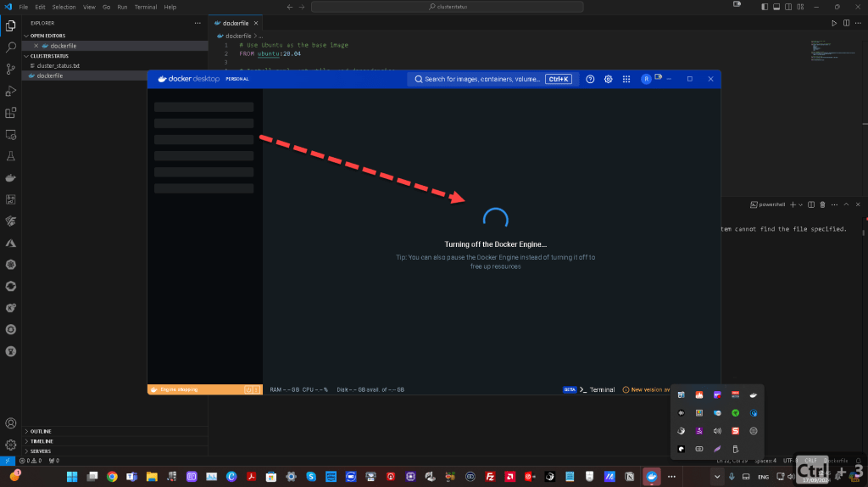The image size is (868, 487).
Task: Go back with VS Code navigation arrow
Action: click(x=290, y=7)
